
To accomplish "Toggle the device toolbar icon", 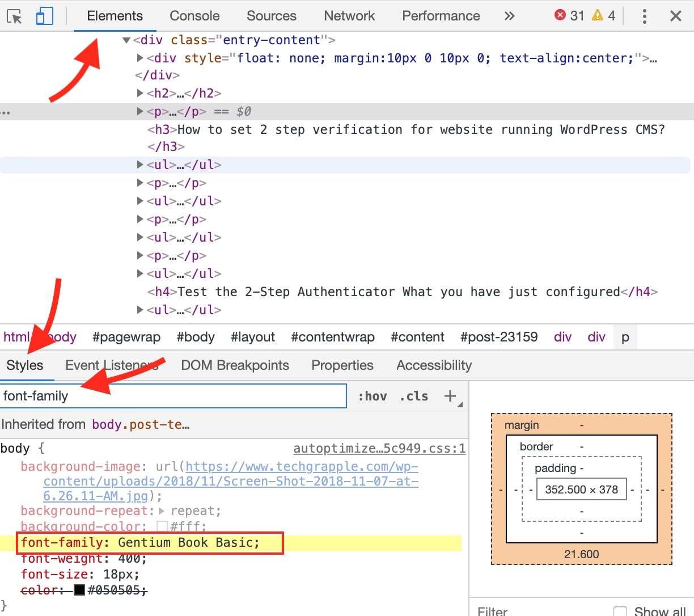I will (44, 16).
